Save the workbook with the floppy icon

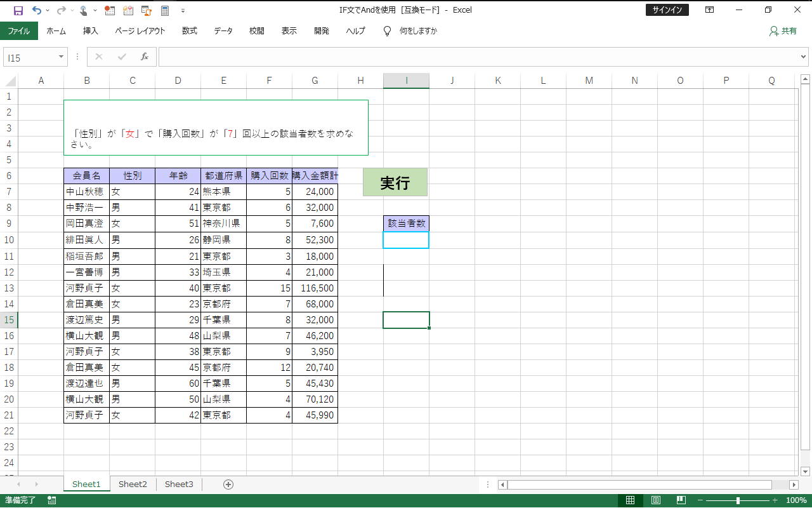(18, 10)
